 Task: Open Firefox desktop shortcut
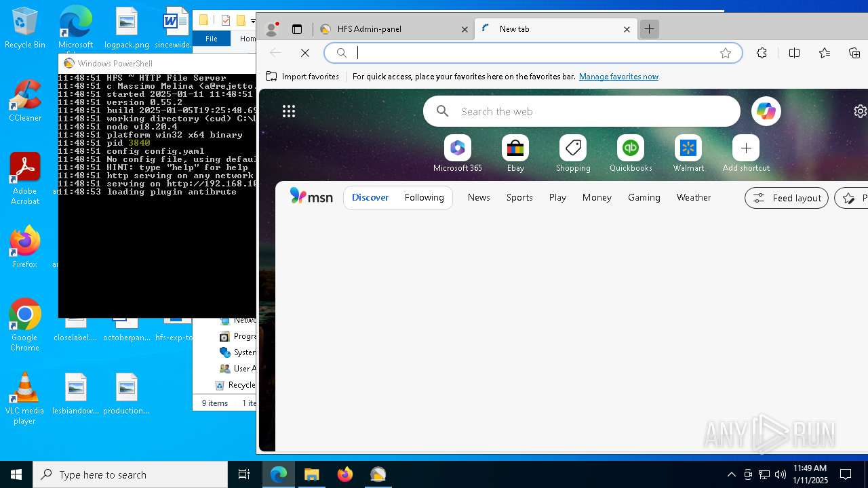pos(24,247)
